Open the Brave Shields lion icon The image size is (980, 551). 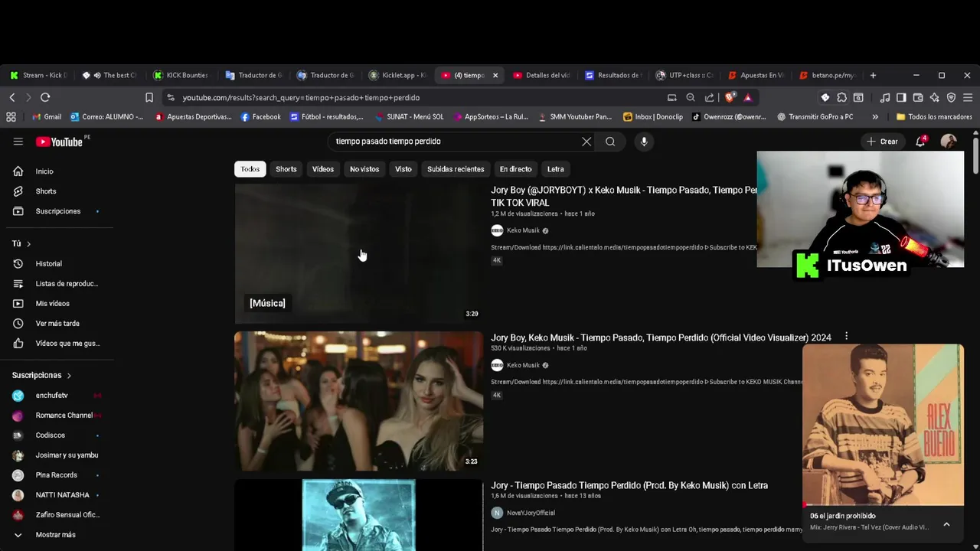click(730, 98)
